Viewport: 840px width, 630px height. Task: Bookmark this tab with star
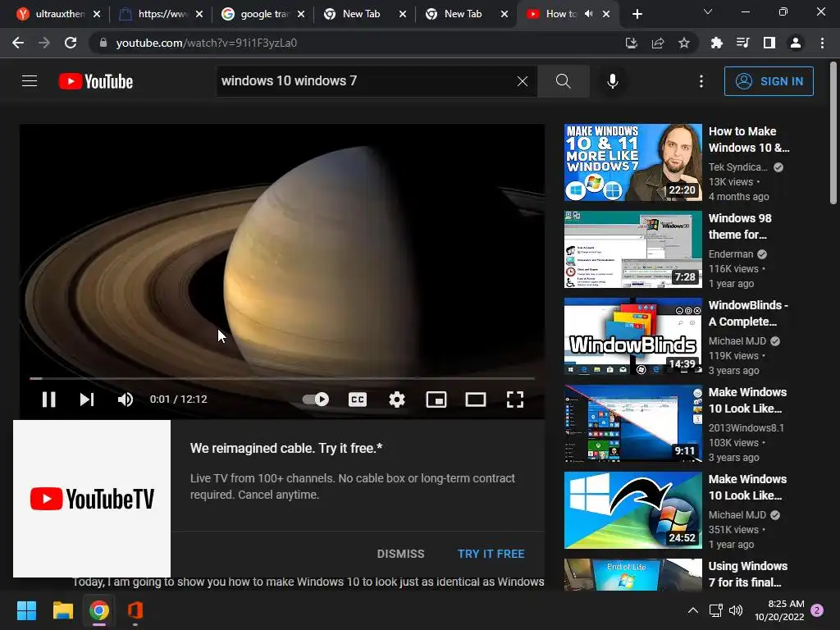tap(684, 43)
